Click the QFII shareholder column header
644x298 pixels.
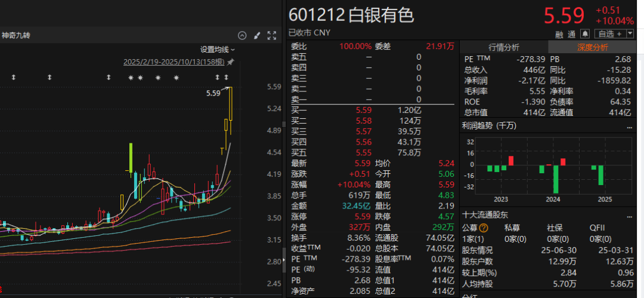coord(597,228)
